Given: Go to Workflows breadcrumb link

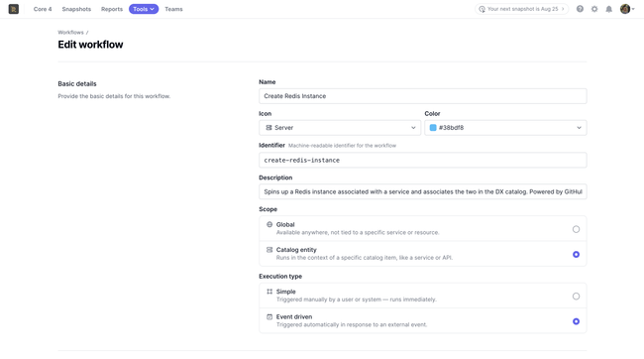Looking at the screenshot, I should (x=70, y=32).
